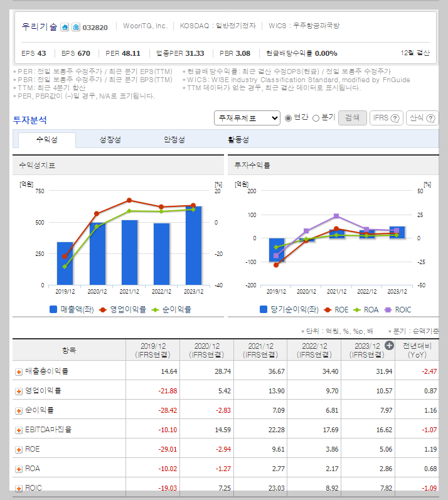Toggle the ROIC legend purple marker
Image resolution: width=448 pixels, height=500 pixels.
point(388,310)
